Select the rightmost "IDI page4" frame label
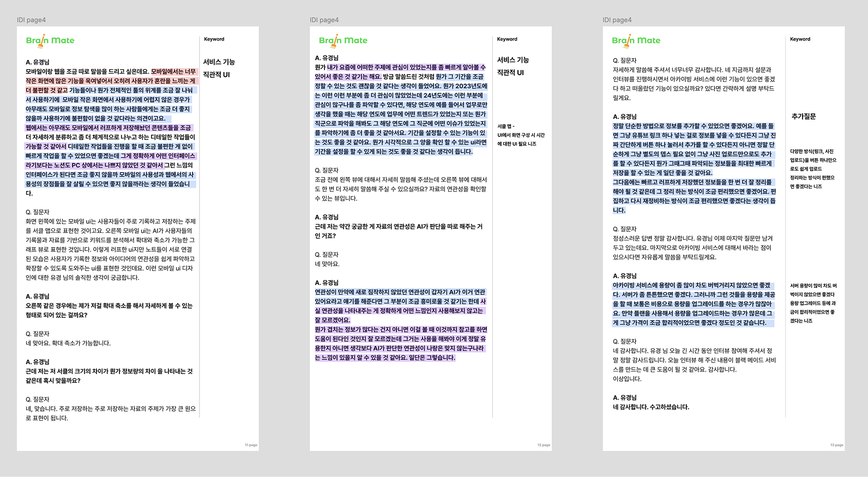The height and width of the screenshot is (477, 868). pyautogui.click(x=617, y=20)
